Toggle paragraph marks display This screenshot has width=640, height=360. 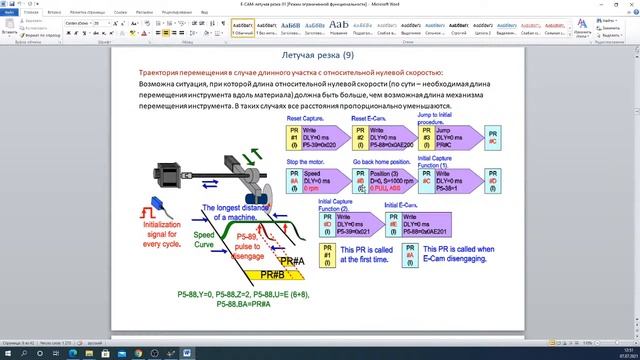pos(223,24)
